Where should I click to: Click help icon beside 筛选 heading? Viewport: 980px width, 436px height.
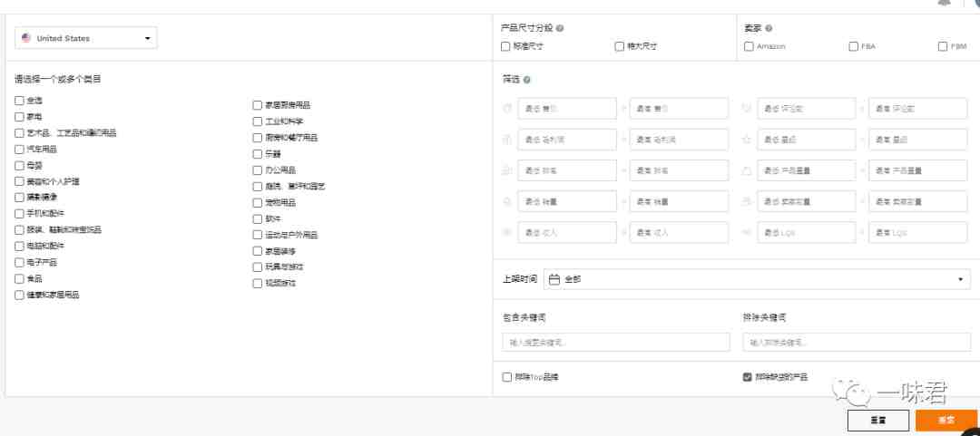point(527,80)
